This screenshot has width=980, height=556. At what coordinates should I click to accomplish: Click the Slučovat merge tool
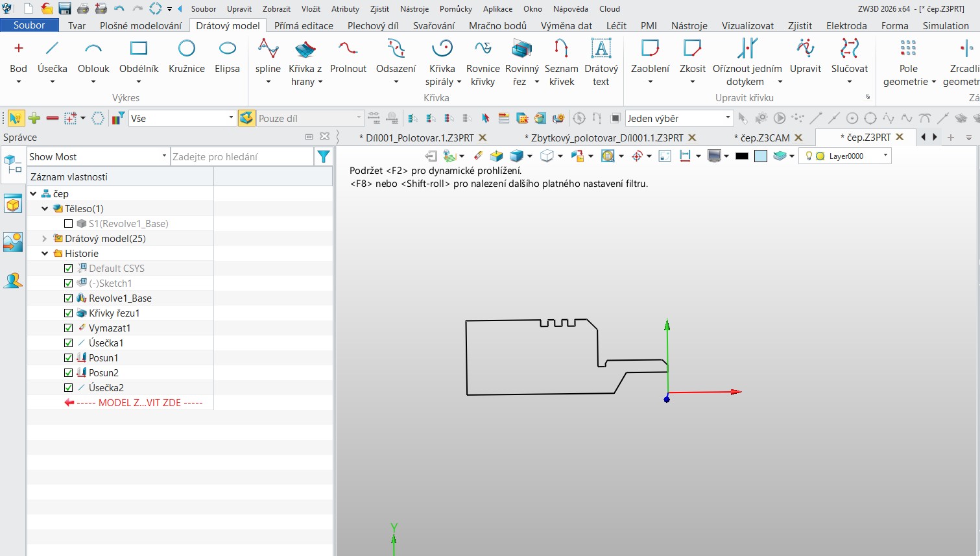pyautogui.click(x=849, y=57)
